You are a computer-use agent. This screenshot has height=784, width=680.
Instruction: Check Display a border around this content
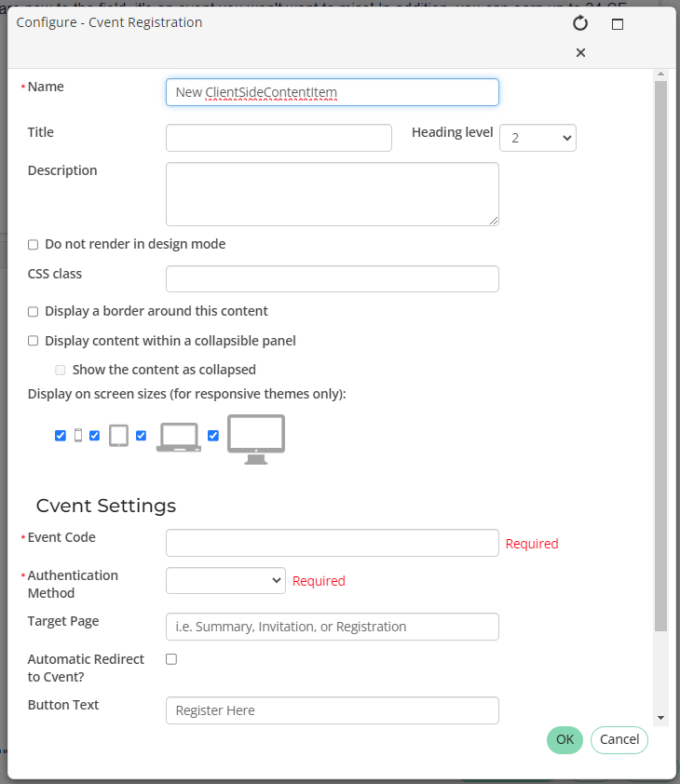(x=34, y=312)
